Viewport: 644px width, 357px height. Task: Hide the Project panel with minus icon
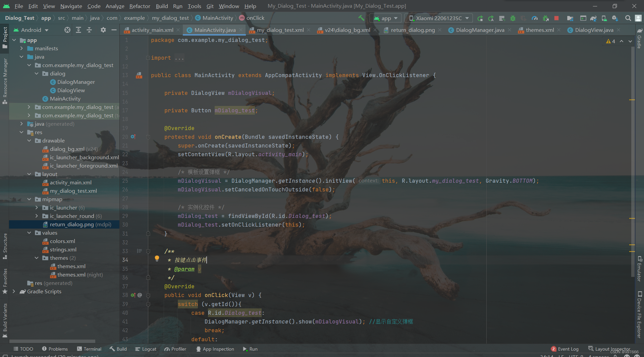[x=114, y=30]
